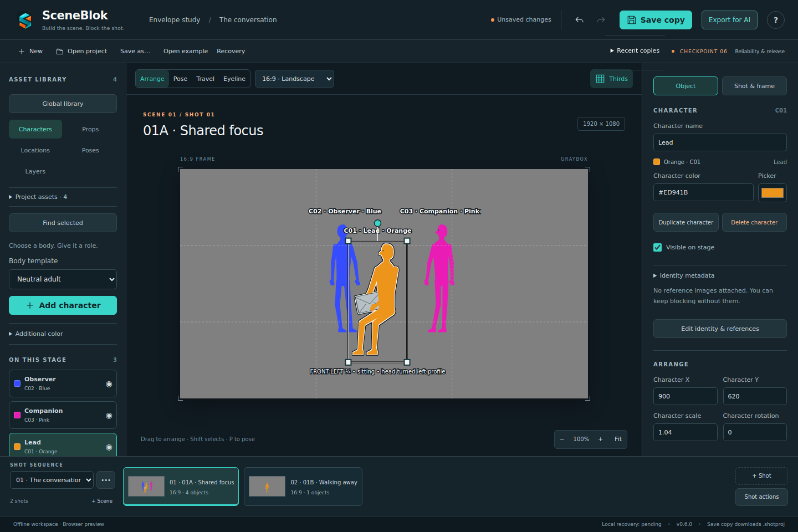Click the Orange C01 palette swatch
798x532 pixels.
coord(657,162)
